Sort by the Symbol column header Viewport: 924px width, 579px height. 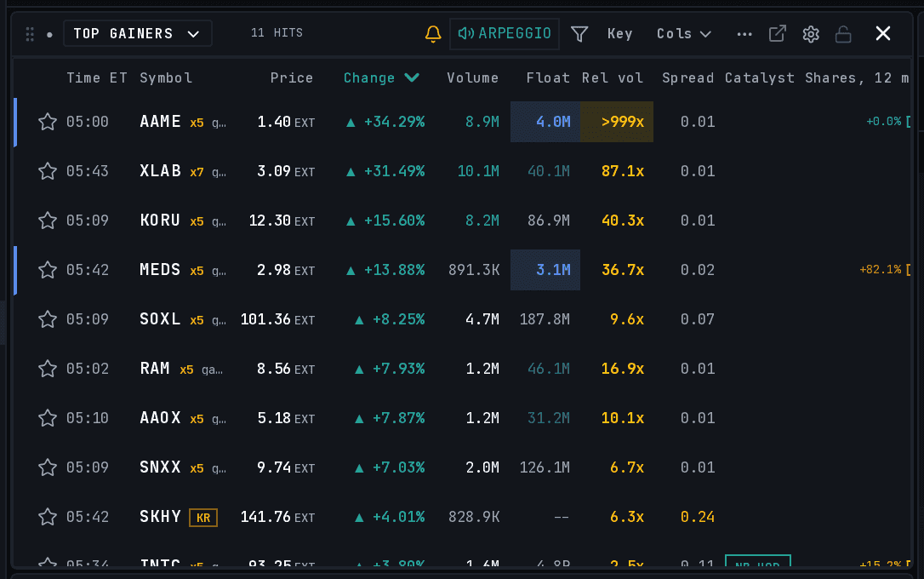(x=166, y=77)
